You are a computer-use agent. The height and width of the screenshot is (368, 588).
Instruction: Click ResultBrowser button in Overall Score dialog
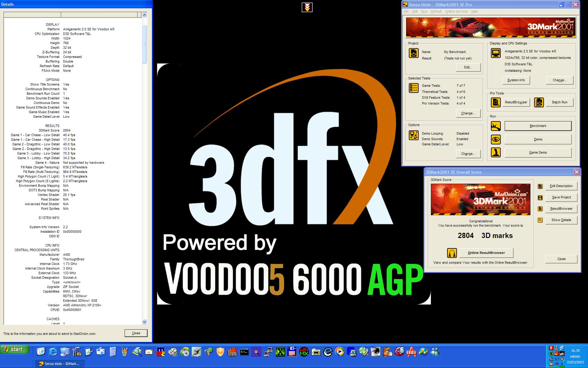[x=561, y=209]
